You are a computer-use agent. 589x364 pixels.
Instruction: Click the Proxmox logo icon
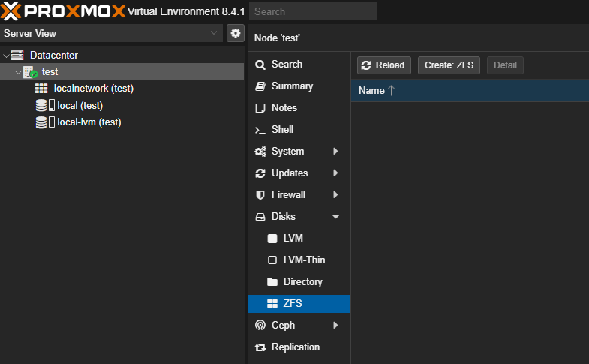[x=11, y=11]
